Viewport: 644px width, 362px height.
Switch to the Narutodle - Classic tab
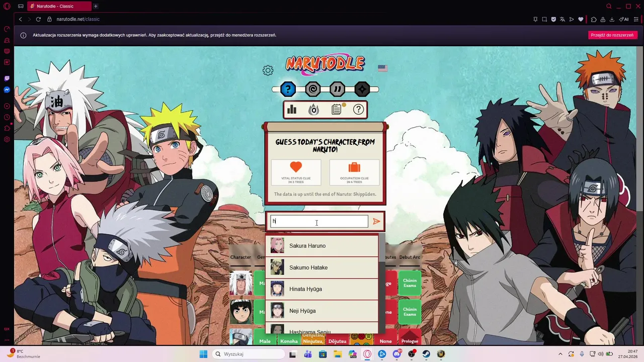click(59, 6)
